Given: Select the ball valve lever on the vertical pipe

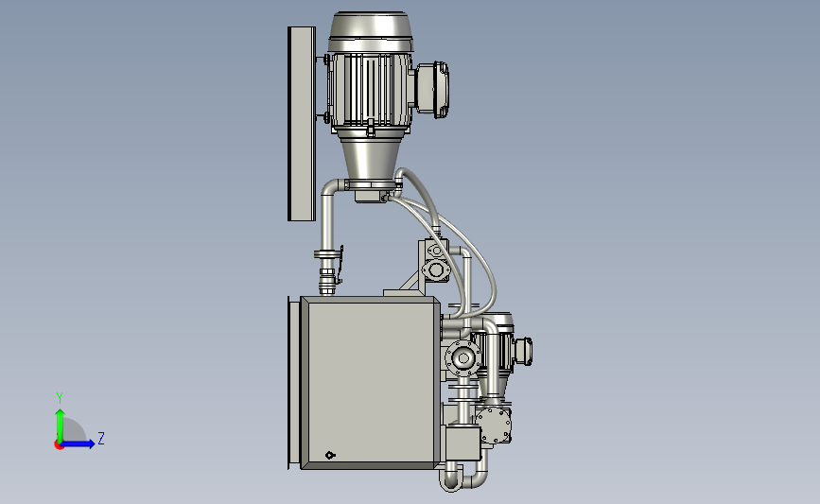Looking at the screenshot, I should click(340, 264).
